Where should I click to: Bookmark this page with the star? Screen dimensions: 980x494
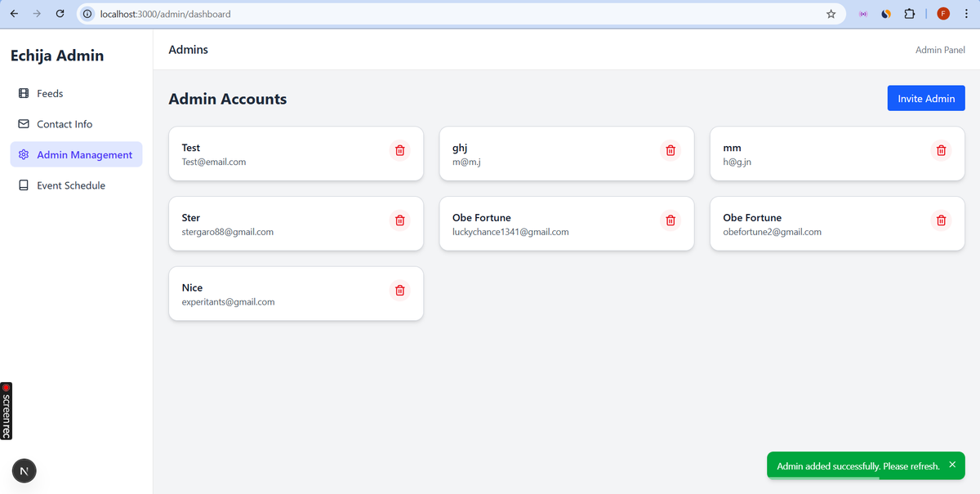pyautogui.click(x=831, y=14)
